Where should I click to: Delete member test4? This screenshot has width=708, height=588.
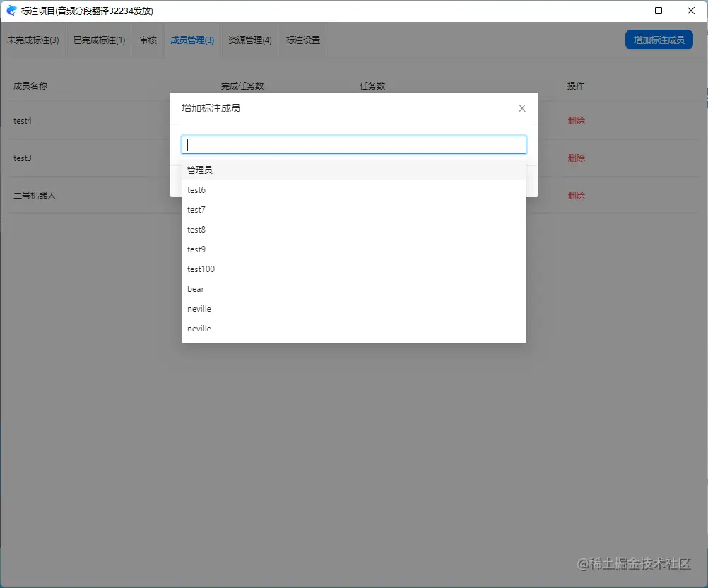click(576, 121)
